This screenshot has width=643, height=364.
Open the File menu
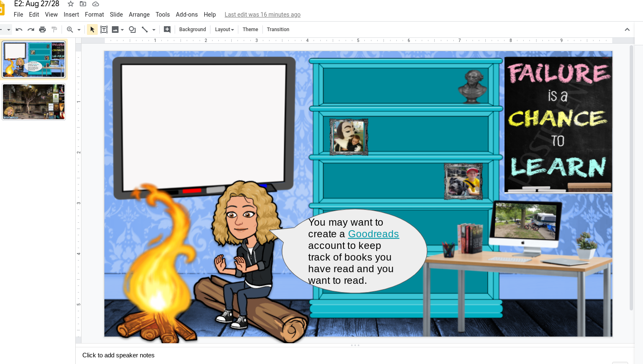coord(18,15)
